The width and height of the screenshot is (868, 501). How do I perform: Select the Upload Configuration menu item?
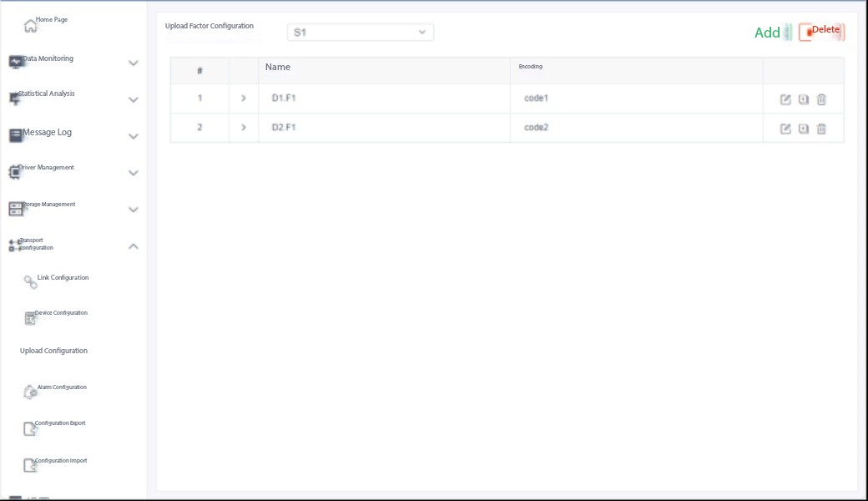53,351
